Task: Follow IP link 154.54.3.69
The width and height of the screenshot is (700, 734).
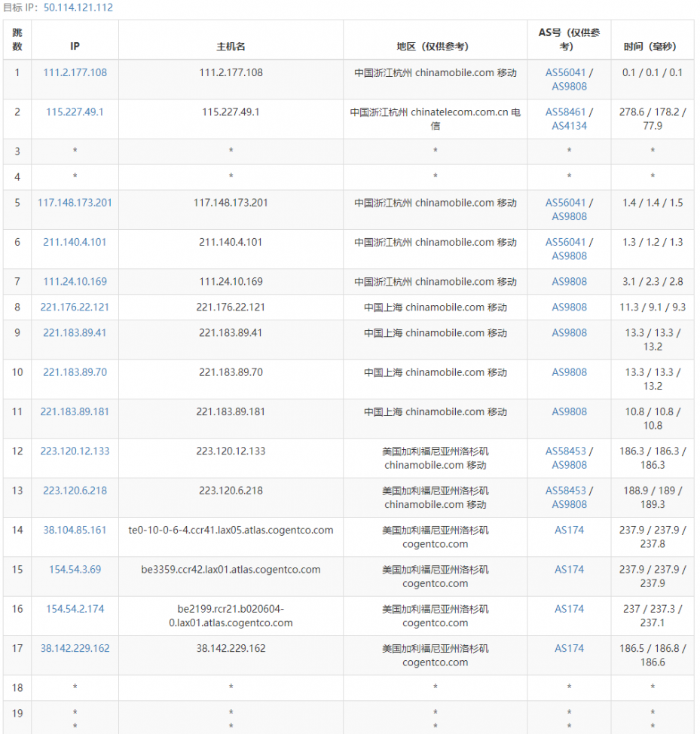Action: click(75, 569)
